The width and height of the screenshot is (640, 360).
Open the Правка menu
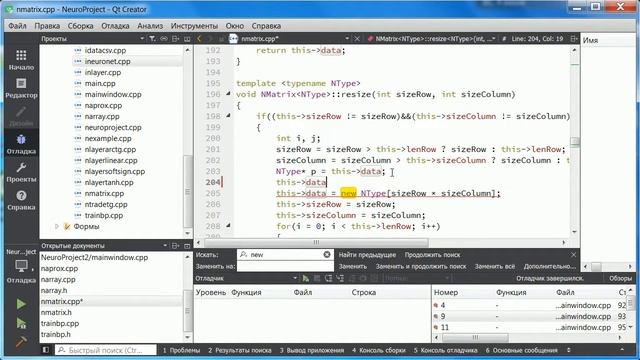(47, 26)
